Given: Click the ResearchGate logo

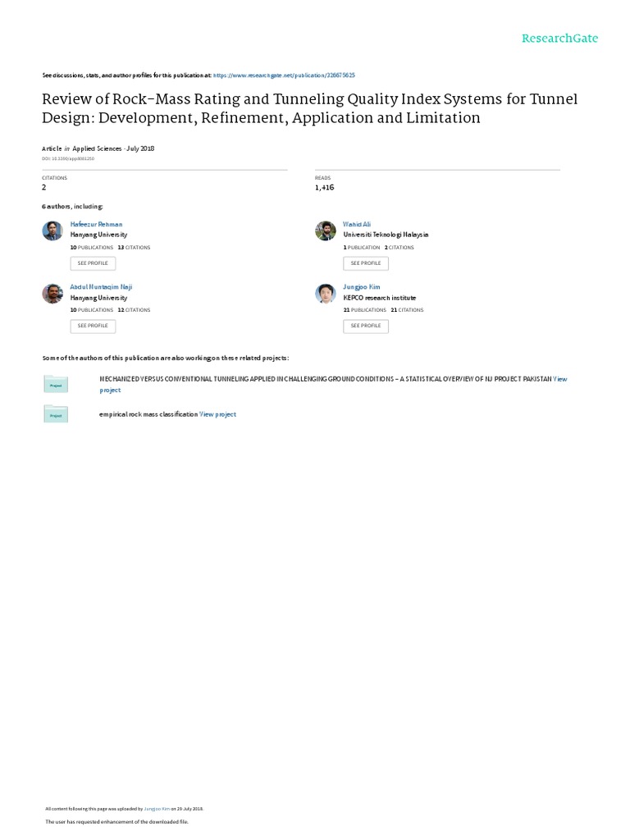Looking at the screenshot, I should pyautogui.click(x=561, y=39).
